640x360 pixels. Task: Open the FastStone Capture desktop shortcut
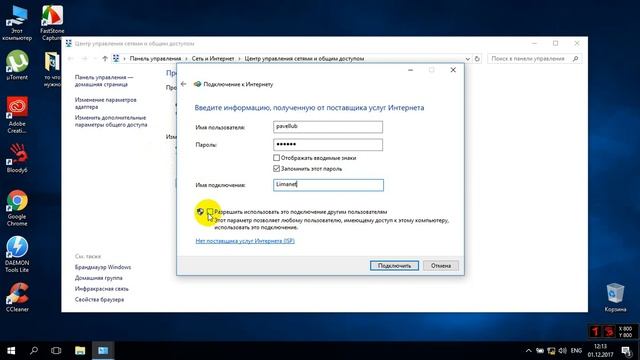pos(52,23)
